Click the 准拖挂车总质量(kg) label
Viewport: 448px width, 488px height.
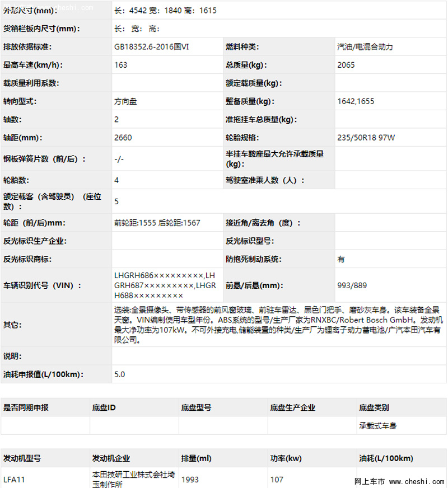click(x=261, y=120)
